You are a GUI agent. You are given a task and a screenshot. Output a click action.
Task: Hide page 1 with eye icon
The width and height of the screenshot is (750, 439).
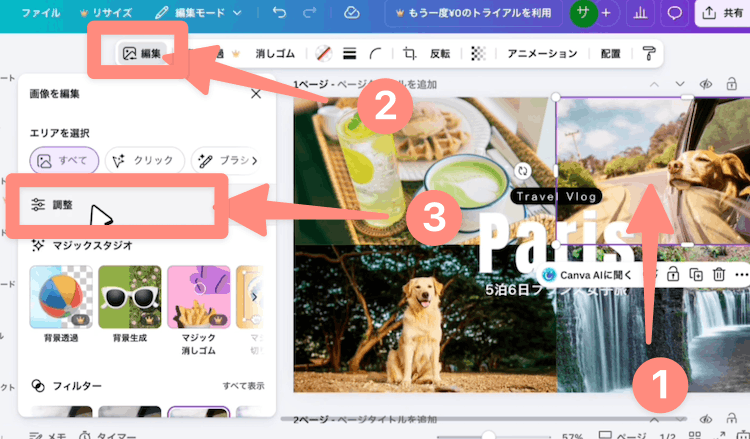click(706, 85)
